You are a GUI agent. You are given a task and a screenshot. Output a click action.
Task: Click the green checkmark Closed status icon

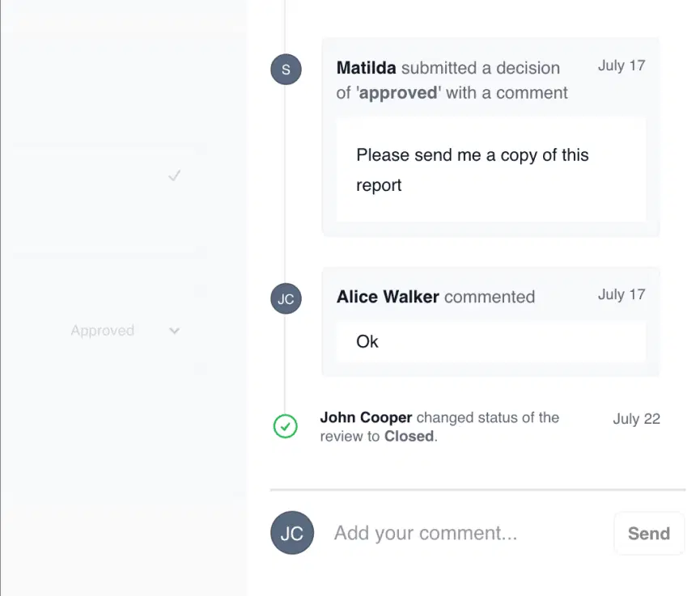coord(286,426)
